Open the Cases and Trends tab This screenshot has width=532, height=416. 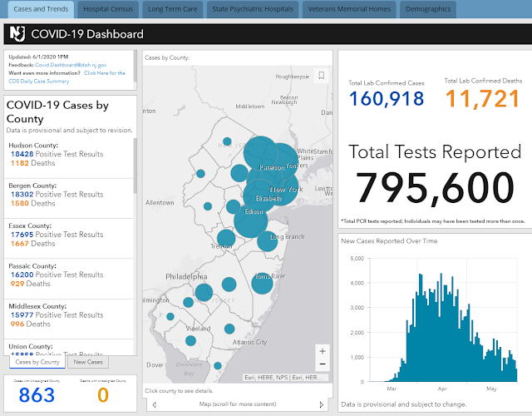pos(41,9)
